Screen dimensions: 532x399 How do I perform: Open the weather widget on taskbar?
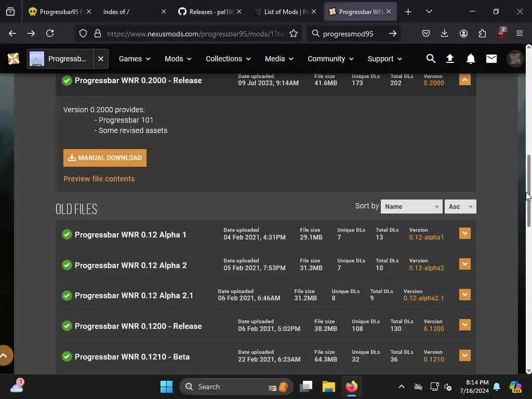tap(17, 387)
